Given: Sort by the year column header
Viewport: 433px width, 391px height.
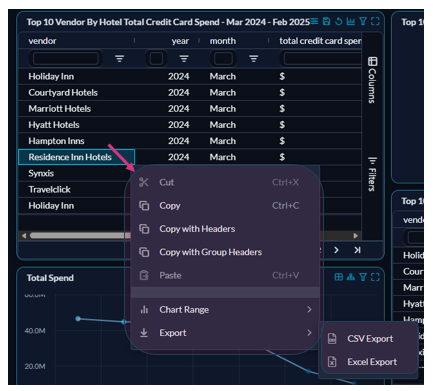Looking at the screenshot, I should coord(180,41).
